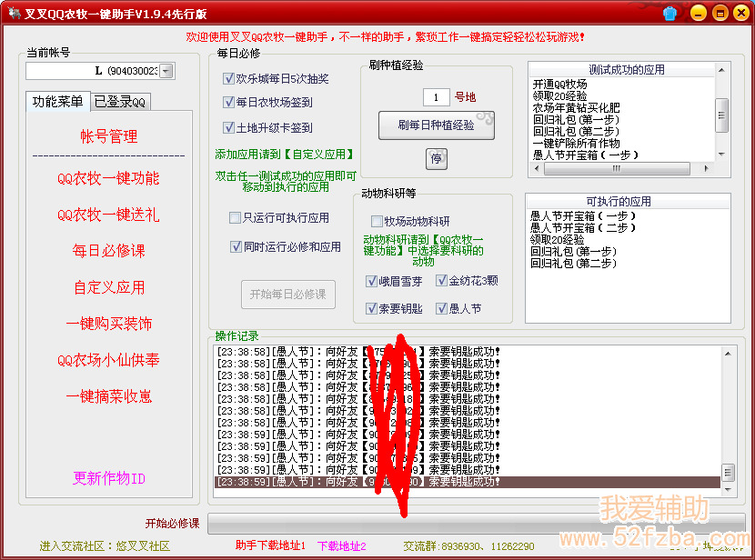Viewport: 755px width, 560px height.
Task: Click operation log scrollbar thumb
Action: pyautogui.click(x=728, y=473)
